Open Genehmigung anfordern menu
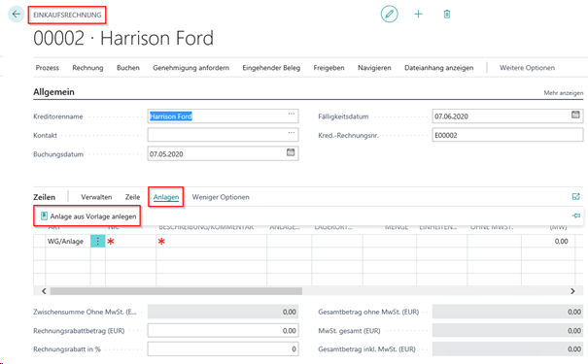The width and height of the screenshot is (588, 364). 190,68
